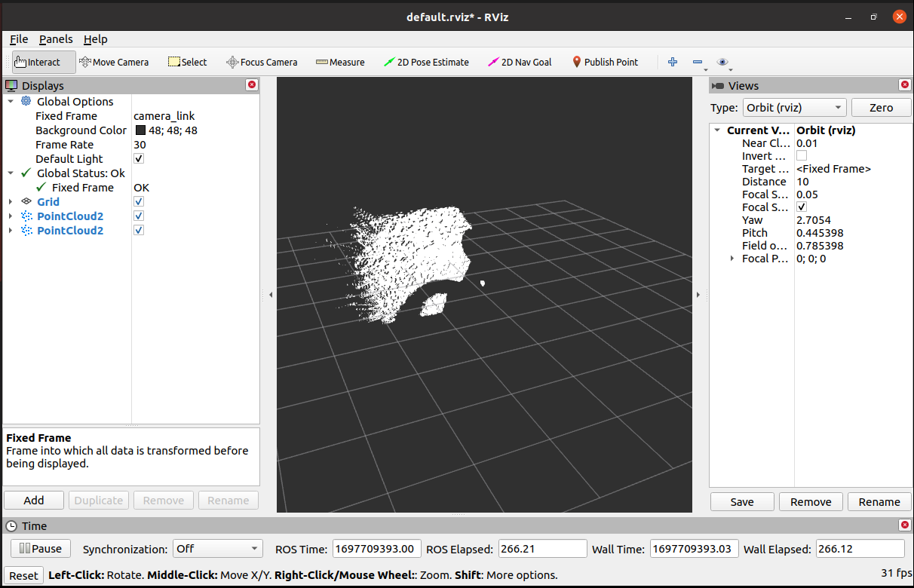This screenshot has height=588, width=914.
Task: Select the Distance value 10
Action: pos(802,181)
